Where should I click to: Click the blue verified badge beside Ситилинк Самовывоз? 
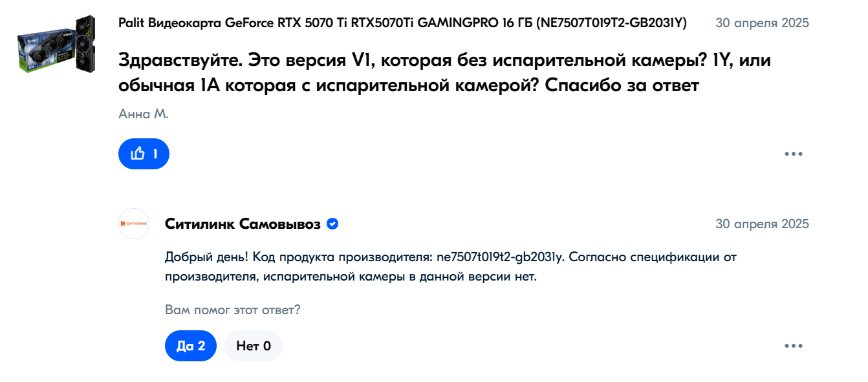[332, 224]
